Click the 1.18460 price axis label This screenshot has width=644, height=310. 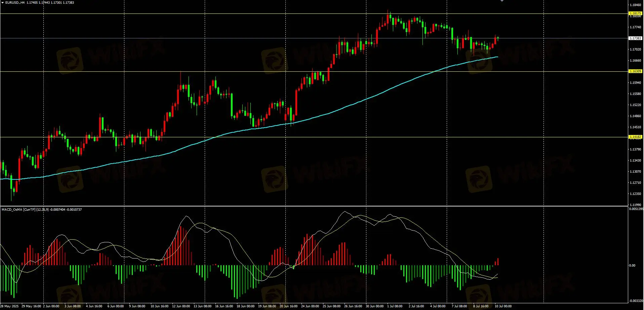pos(635,5)
